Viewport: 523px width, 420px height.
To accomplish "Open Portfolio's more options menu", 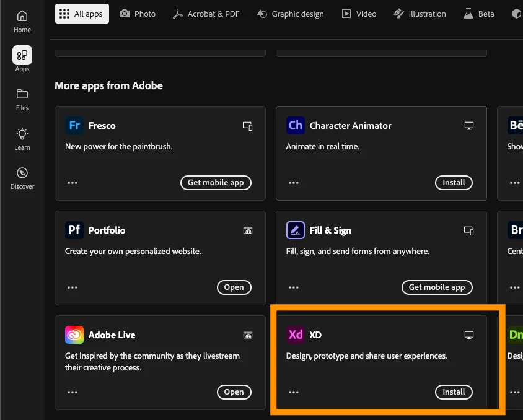I will click(73, 287).
